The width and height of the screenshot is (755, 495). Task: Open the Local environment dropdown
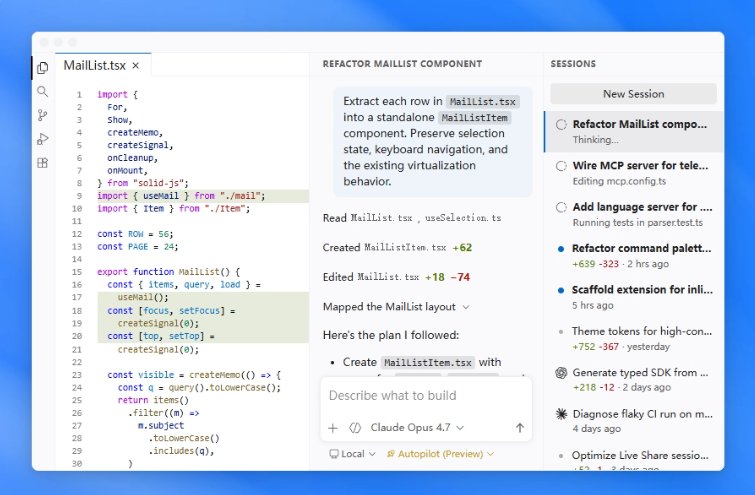(x=352, y=454)
